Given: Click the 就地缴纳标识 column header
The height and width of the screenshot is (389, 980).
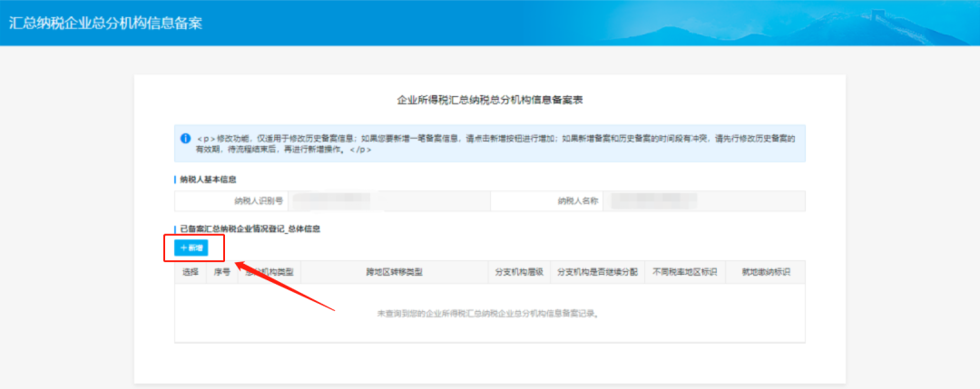Looking at the screenshot, I should coord(766,272).
